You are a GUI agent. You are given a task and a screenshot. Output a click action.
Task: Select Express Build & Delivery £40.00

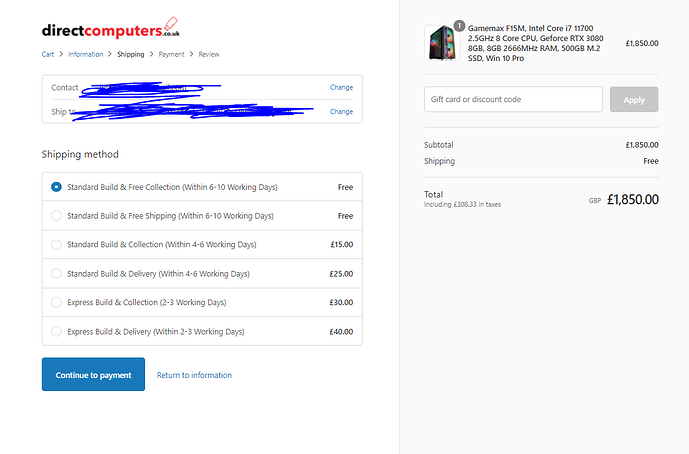click(x=202, y=331)
